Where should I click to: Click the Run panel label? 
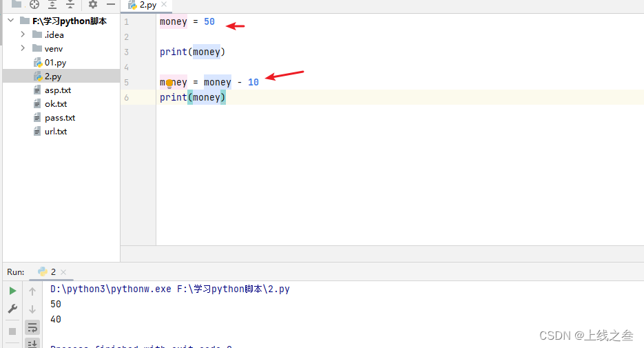coord(16,272)
